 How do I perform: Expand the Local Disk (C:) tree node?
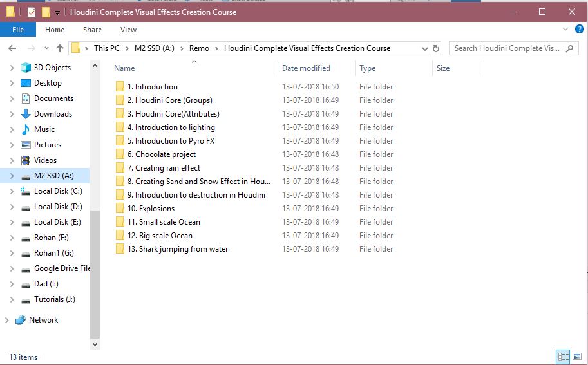12,191
